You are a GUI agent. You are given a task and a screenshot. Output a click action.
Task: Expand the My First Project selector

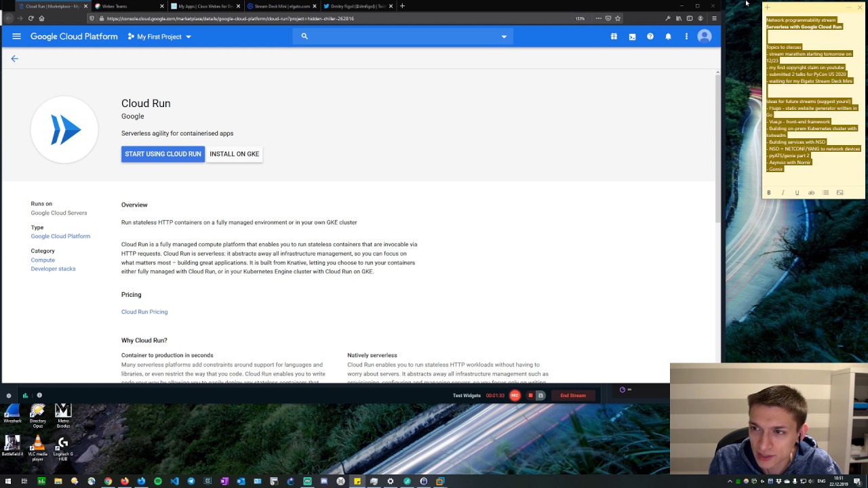[159, 37]
